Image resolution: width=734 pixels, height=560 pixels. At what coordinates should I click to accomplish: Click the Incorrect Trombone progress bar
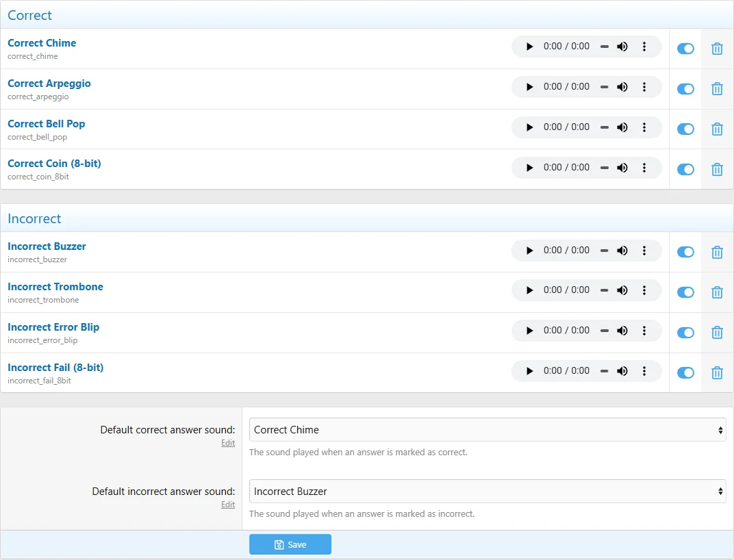click(x=605, y=290)
